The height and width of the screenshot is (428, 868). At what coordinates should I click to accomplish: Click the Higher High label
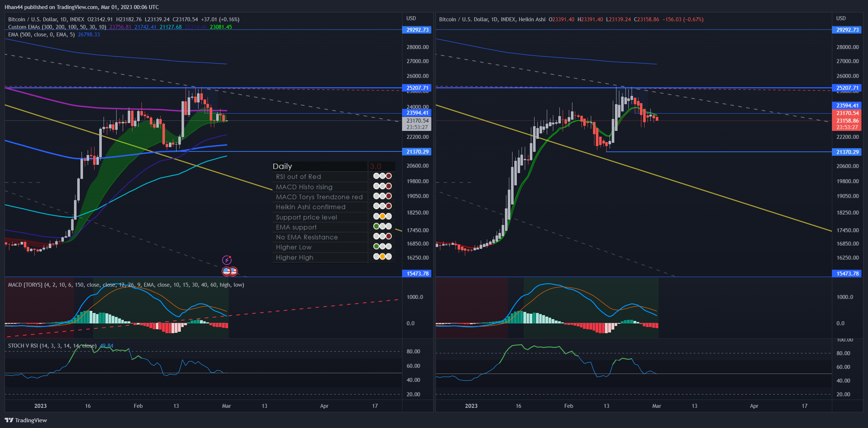[295, 257]
